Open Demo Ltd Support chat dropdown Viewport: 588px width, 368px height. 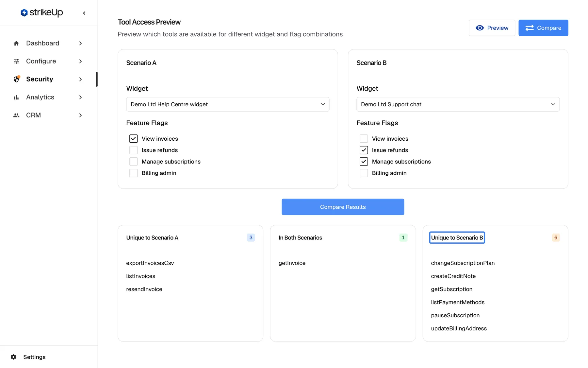(x=458, y=104)
